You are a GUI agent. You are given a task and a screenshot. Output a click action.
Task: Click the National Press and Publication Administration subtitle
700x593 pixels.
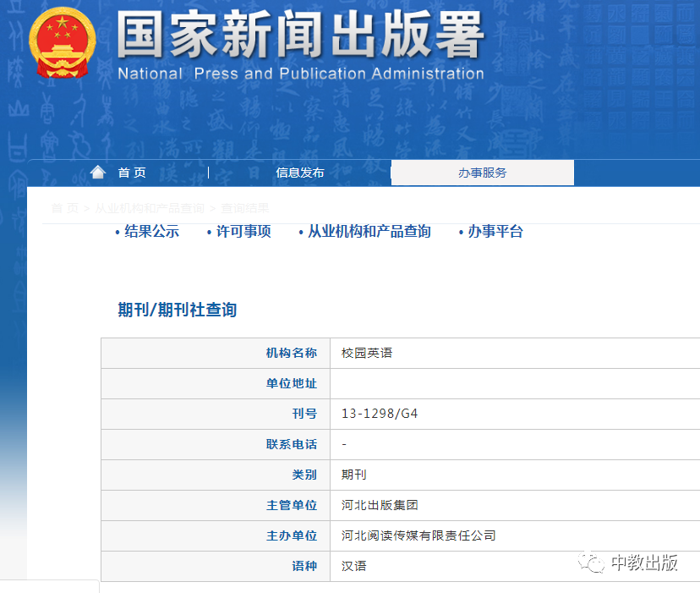[301, 74]
